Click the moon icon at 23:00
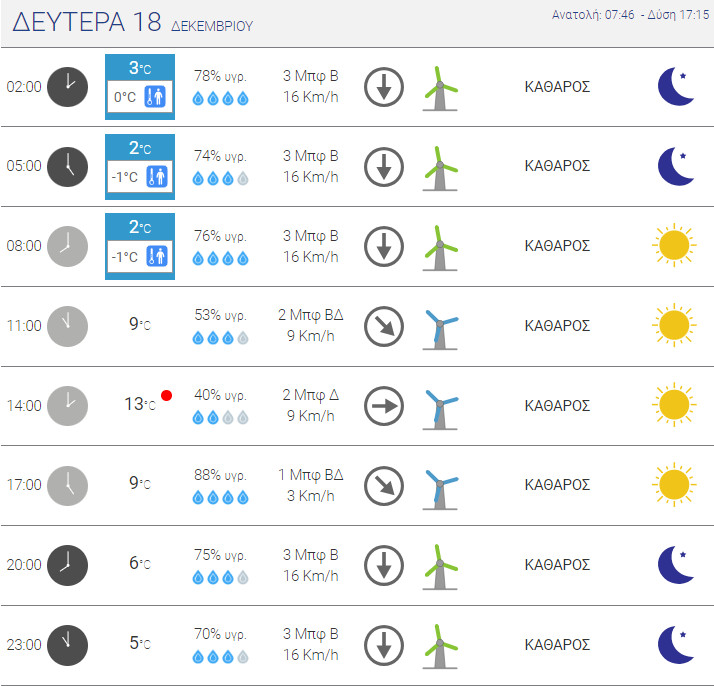 [676, 645]
